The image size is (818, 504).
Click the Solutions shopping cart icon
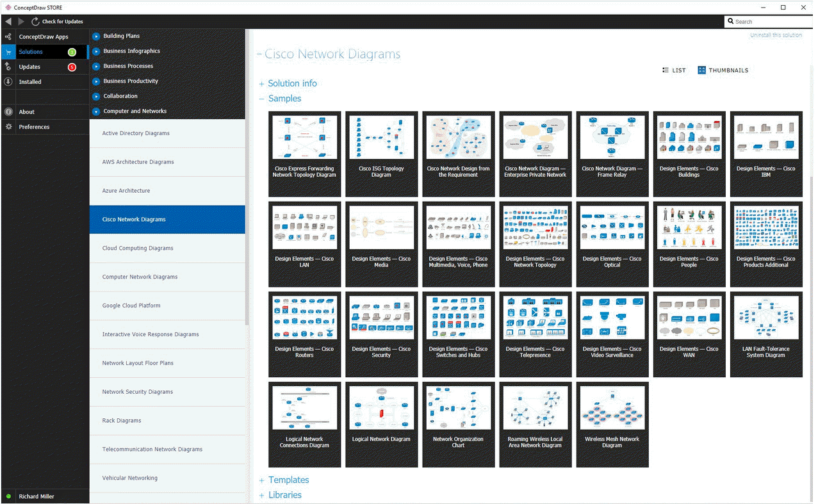click(8, 52)
